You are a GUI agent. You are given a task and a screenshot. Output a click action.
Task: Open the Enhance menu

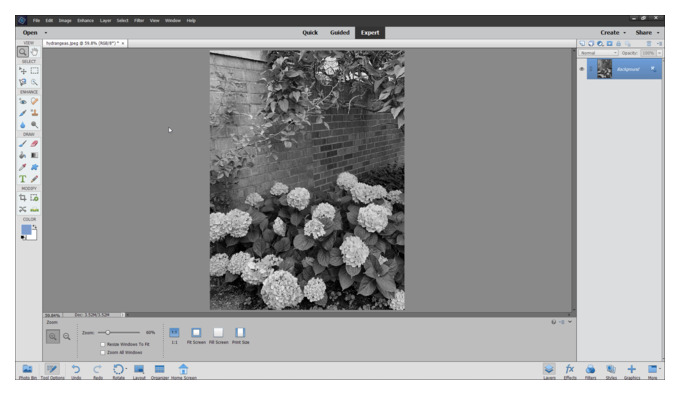click(85, 20)
